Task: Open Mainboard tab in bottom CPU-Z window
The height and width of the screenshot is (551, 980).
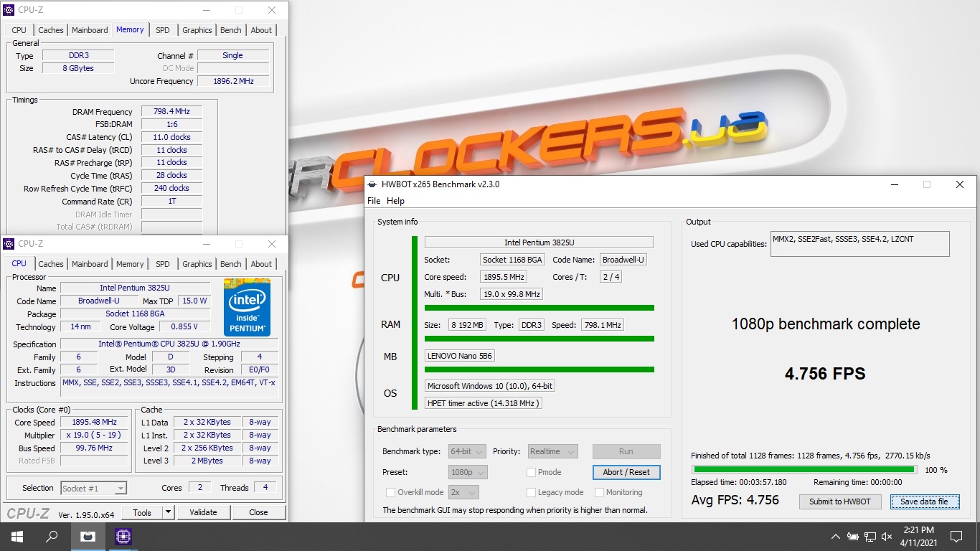Action: (90, 264)
